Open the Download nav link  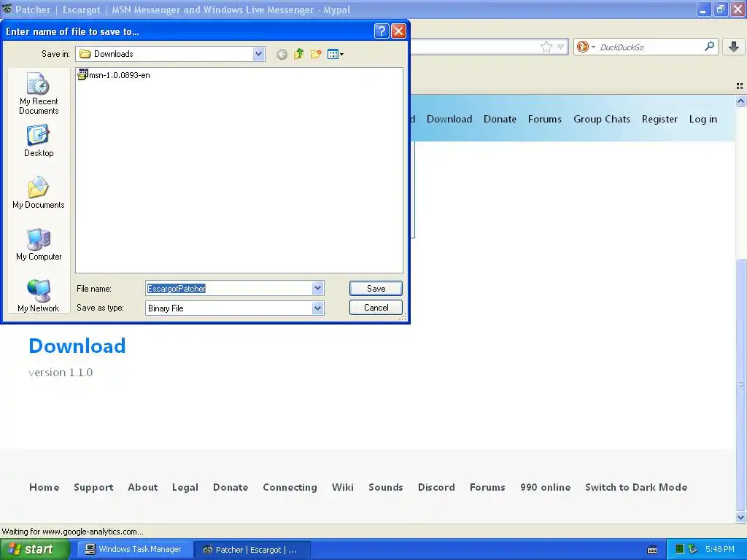click(449, 119)
